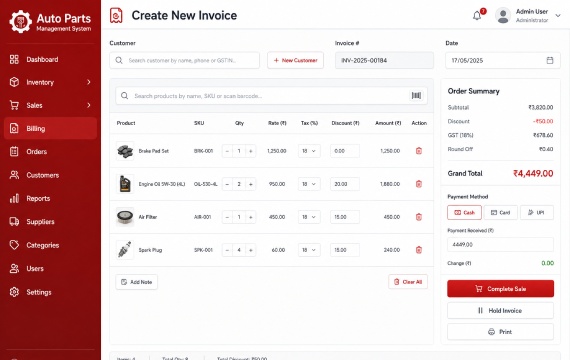Open the Orders page
The height and width of the screenshot is (360, 570).
pos(50,152)
